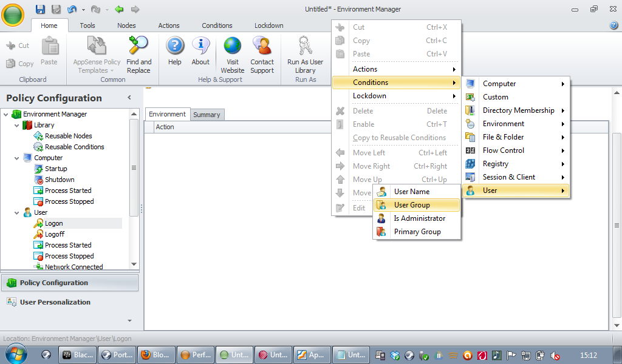Image resolution: width=622 pixels, height=364 pixels.
Task: Open the Registry conditions submenu
Action: pos(496,164)
